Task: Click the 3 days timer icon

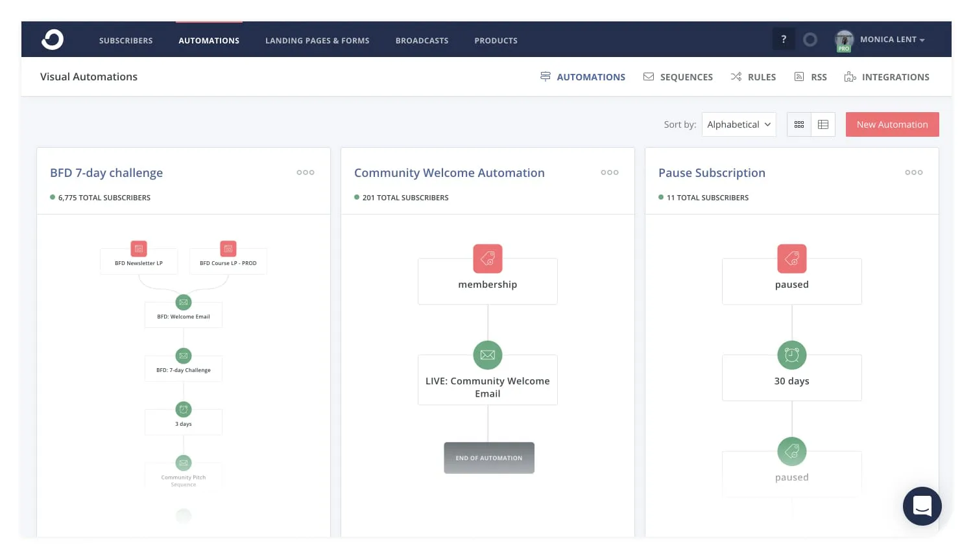Action: coord(184,409)
